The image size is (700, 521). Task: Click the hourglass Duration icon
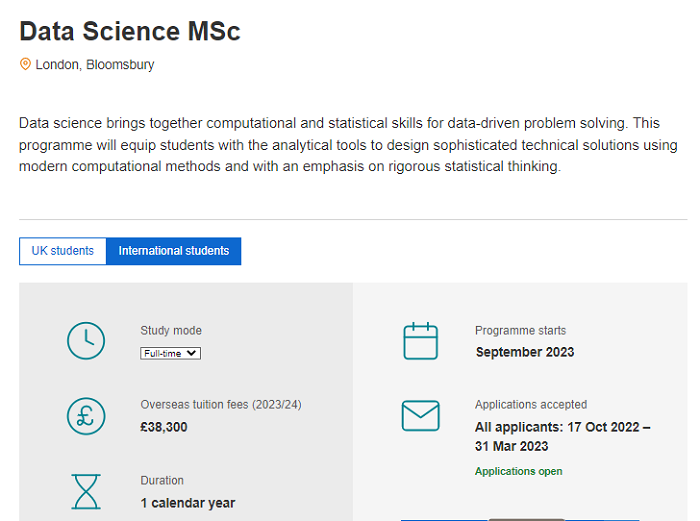(x=86, y=491)
